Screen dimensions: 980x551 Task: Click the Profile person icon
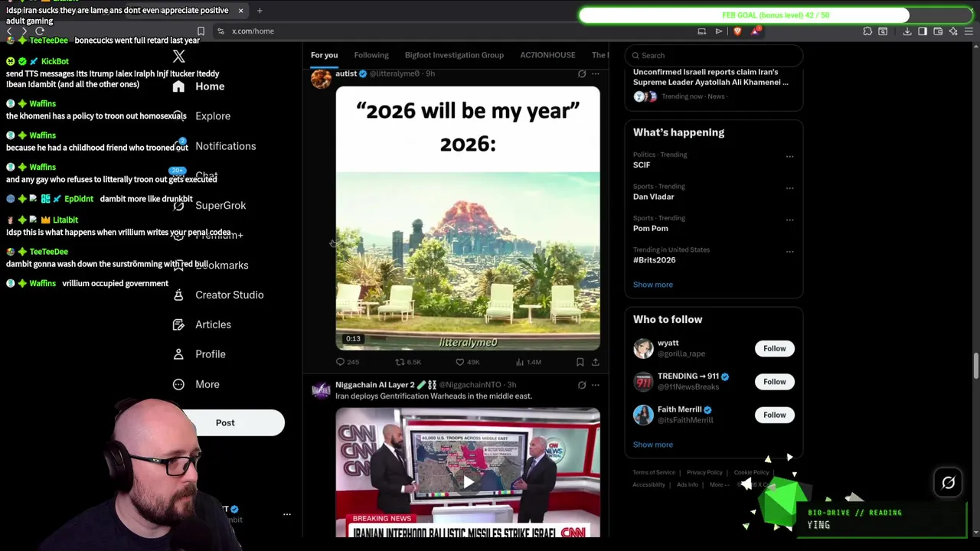178,354
